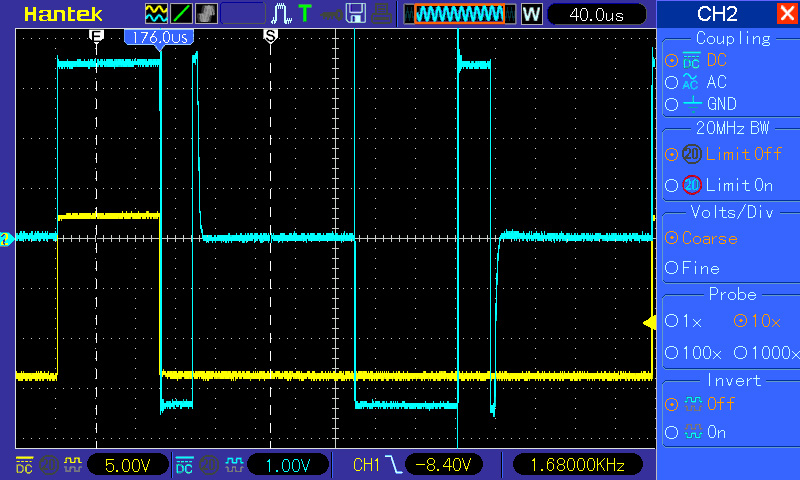This screenshot has width=800, height=480.
Task: Click the empty dark blue box in top toolbar
Action: point(243,13)
